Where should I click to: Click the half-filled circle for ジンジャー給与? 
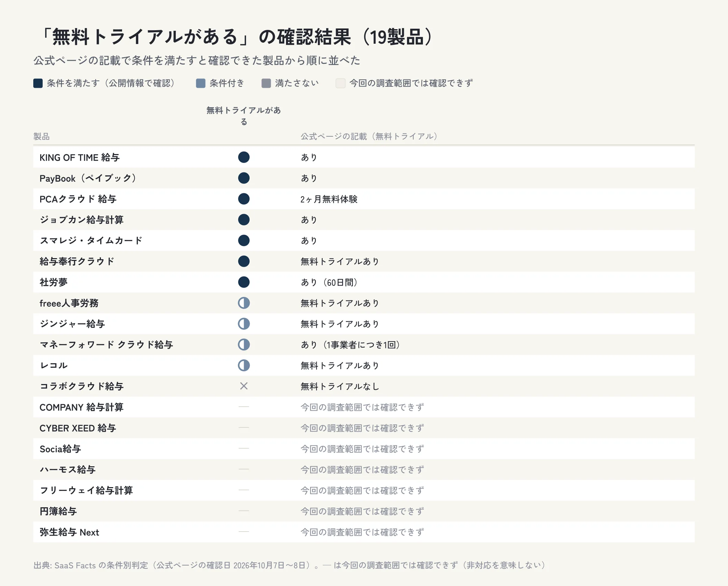point(244,324)
